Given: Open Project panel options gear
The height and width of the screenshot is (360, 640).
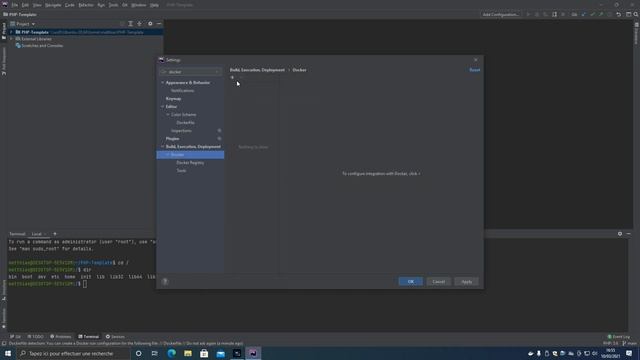Looking at the screenshot, I should pos(150,24).
